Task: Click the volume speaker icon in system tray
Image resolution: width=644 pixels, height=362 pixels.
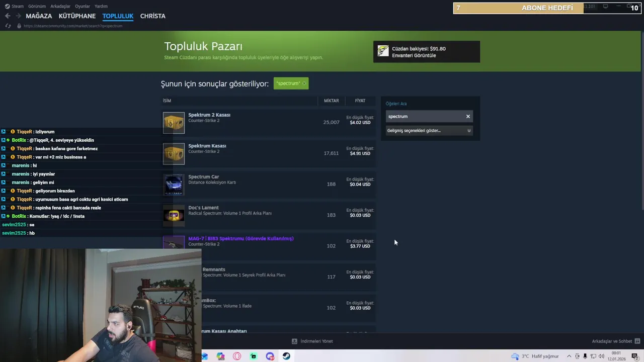Action: tap(601, 356)
